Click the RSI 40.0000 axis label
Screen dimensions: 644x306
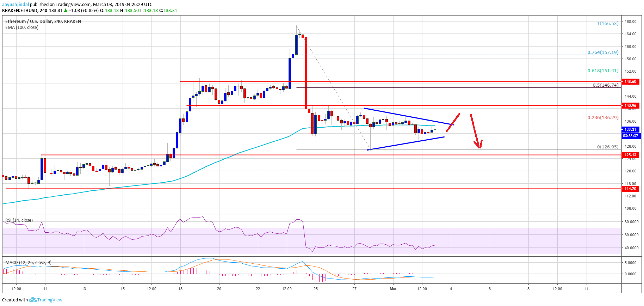click(631, 248)
